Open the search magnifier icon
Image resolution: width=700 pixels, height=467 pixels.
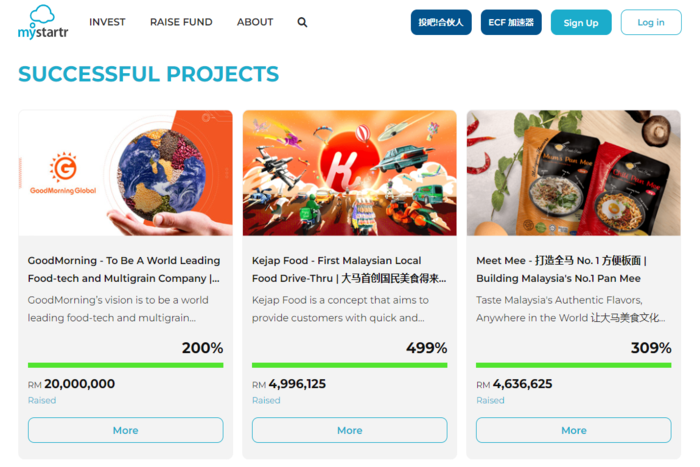(x=302, y=22)
